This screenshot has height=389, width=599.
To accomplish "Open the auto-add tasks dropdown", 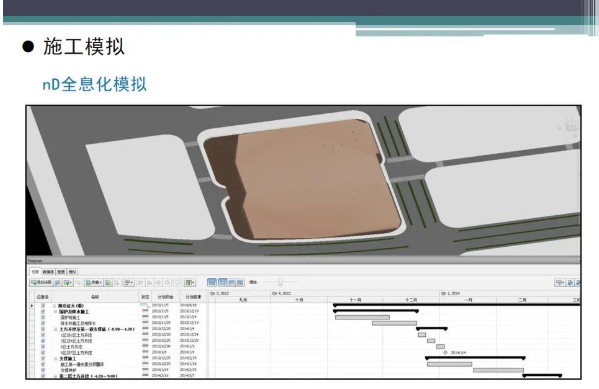I will pos(68,282).
